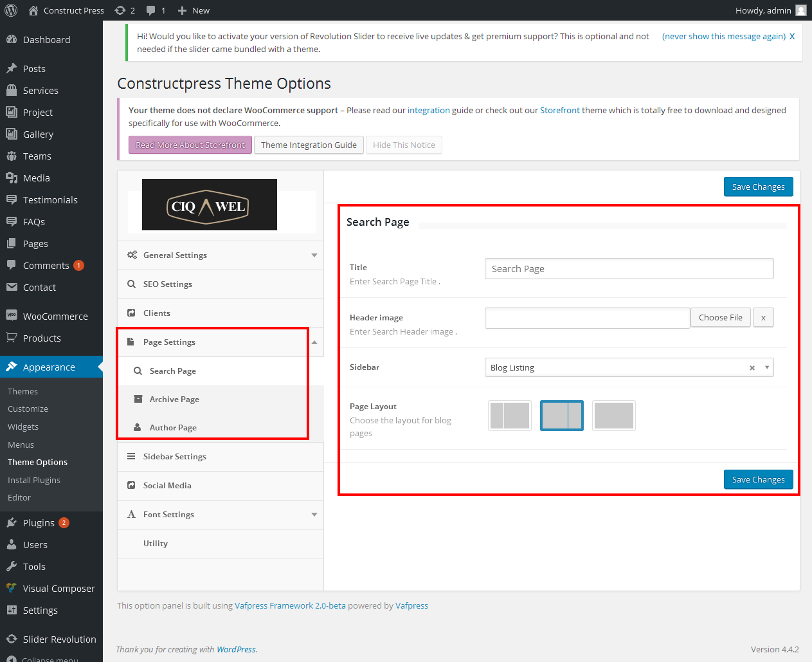
Task: Expand the General Settings section arrow
Action: click(x=314, y=255)
